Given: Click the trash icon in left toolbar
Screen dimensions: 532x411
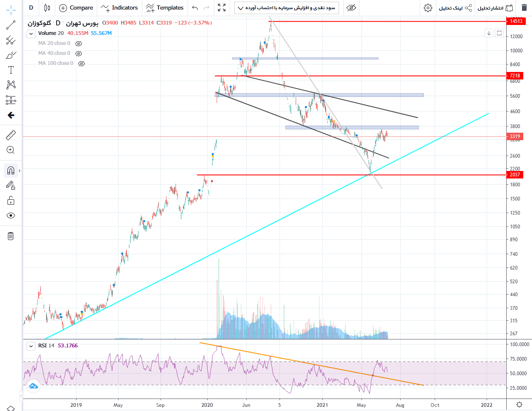Looking at the screenshot, I should pyautogui.click(x=11, y=236).
